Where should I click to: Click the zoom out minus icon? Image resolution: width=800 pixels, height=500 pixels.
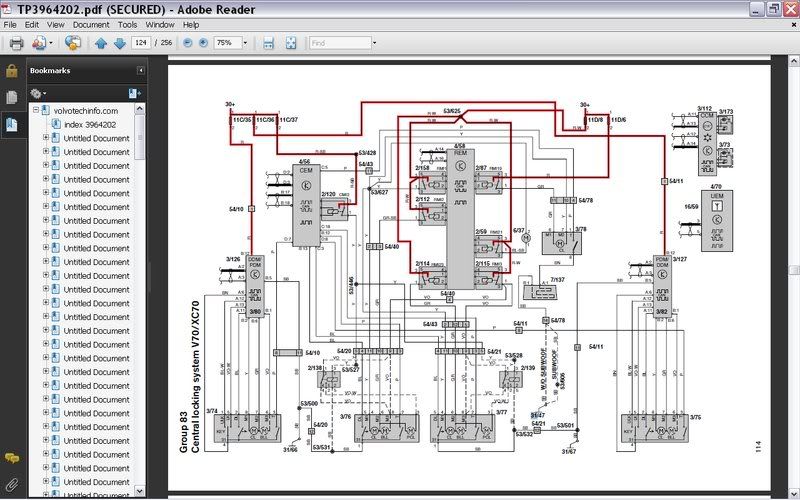tap(188, 43)
